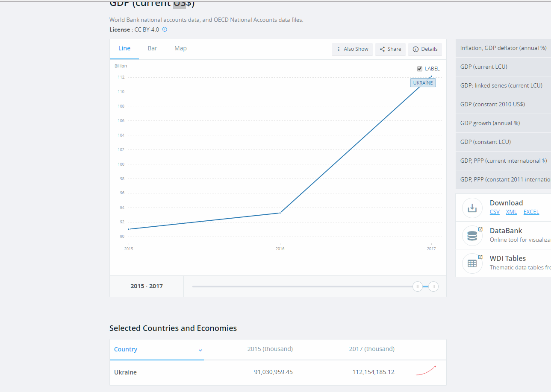
Task: Uncheck the LABEL checkbox
Action: pos(420,69)
